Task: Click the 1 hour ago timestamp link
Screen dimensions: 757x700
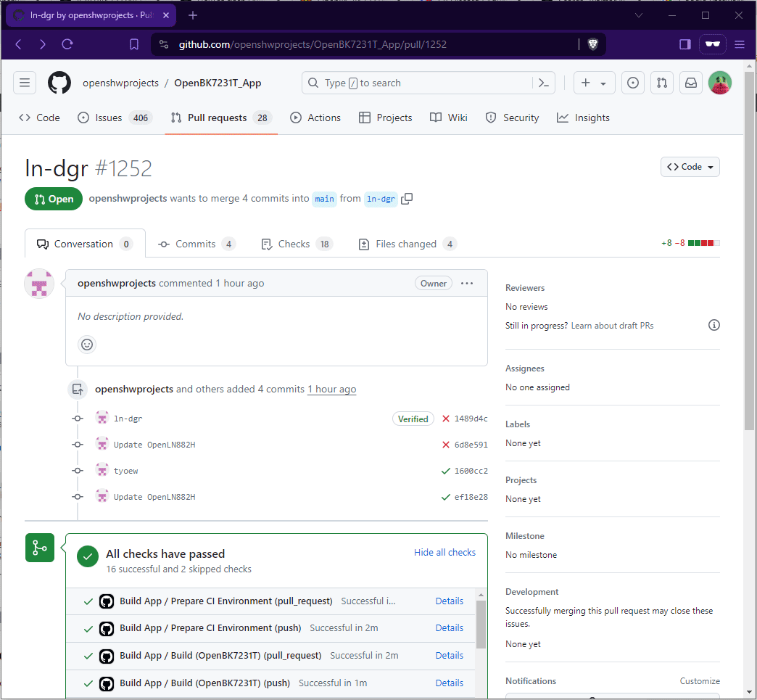Action: point(331,390)
